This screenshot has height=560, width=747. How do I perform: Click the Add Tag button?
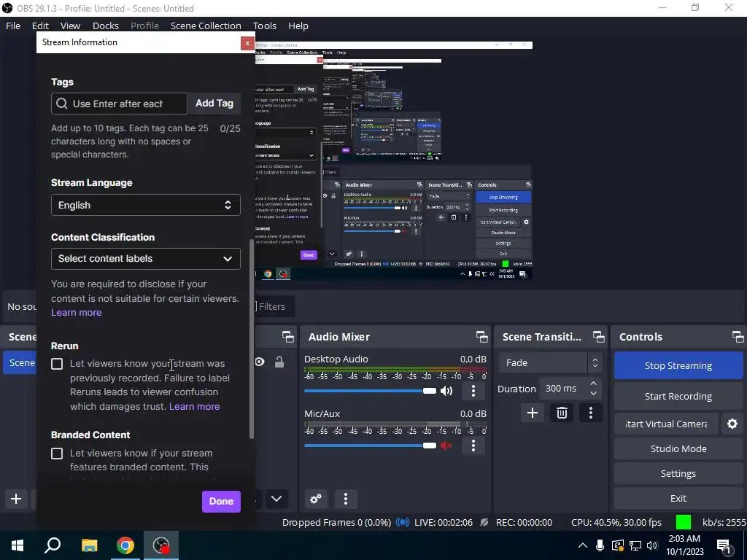214,104
